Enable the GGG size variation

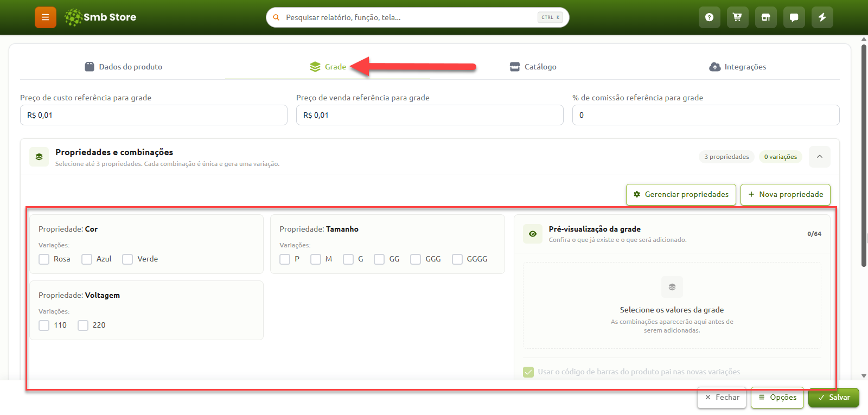click(416, 259)
